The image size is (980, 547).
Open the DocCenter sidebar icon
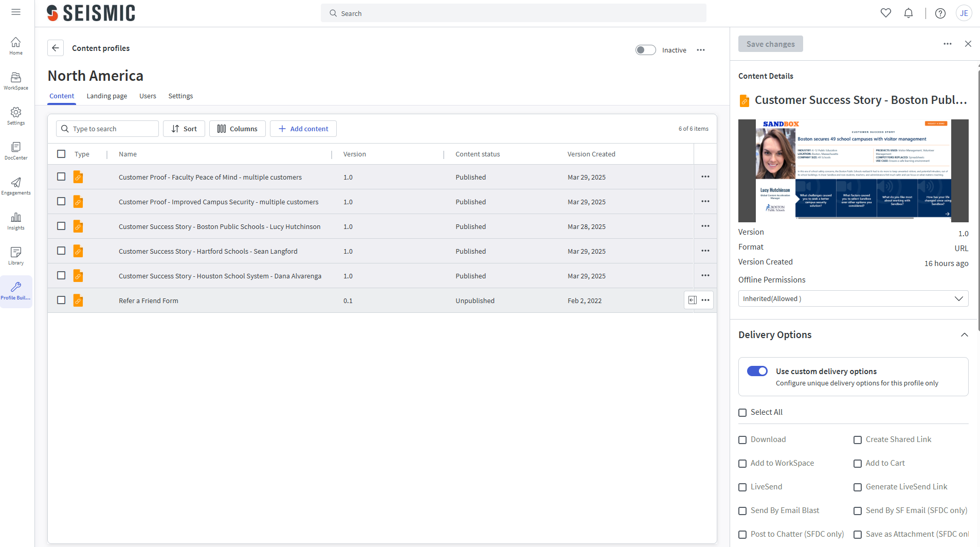point(16,151)
